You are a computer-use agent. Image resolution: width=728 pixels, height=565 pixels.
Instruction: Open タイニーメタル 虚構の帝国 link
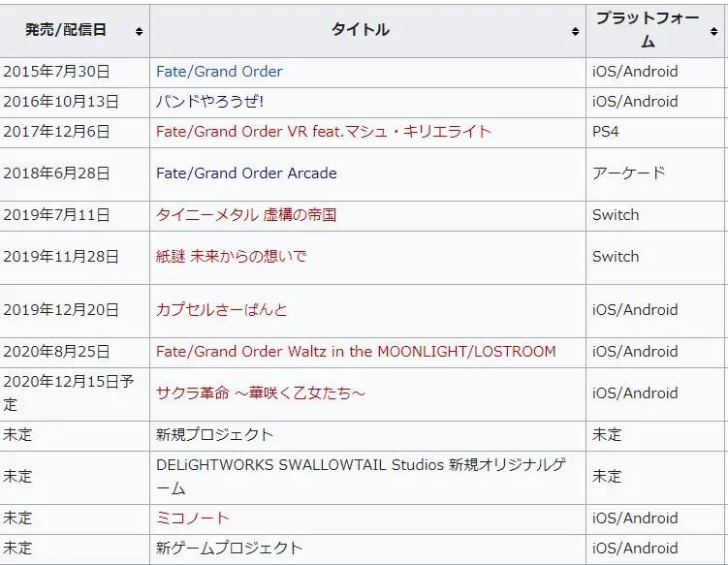pyautogui.click(x=246, y=215)
